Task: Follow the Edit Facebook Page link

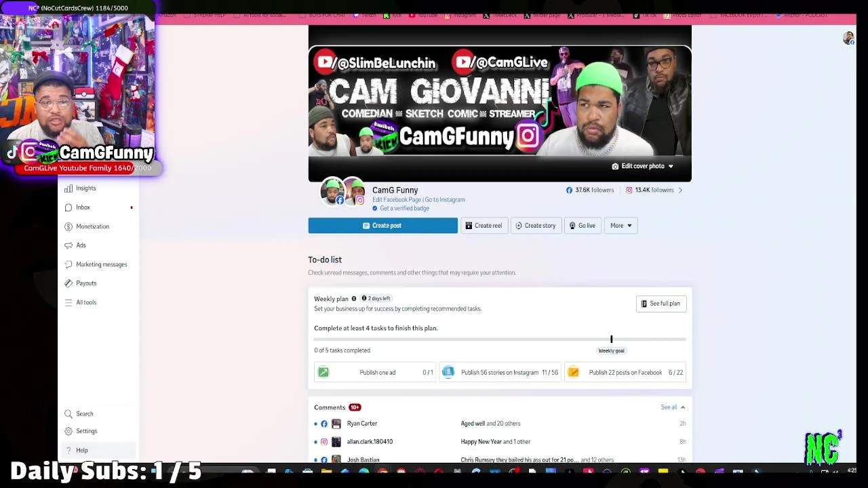Action: 397,200
